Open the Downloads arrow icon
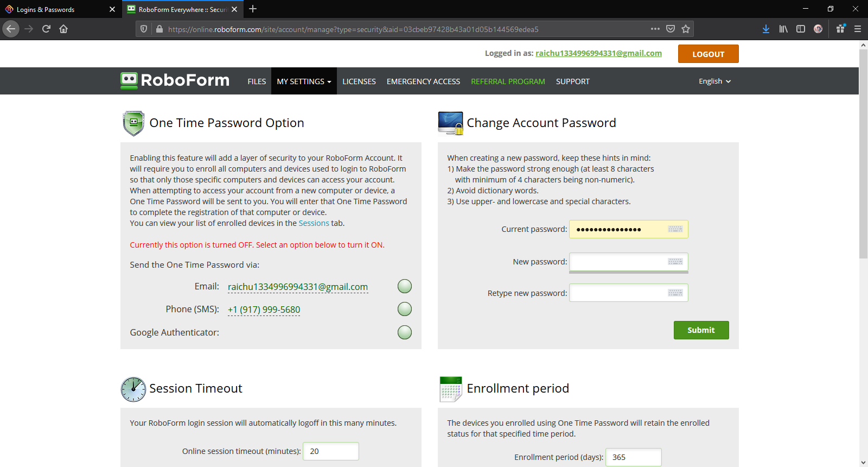Image resolution: width=868 pixels, height=467 pixels. click(766, 29)
